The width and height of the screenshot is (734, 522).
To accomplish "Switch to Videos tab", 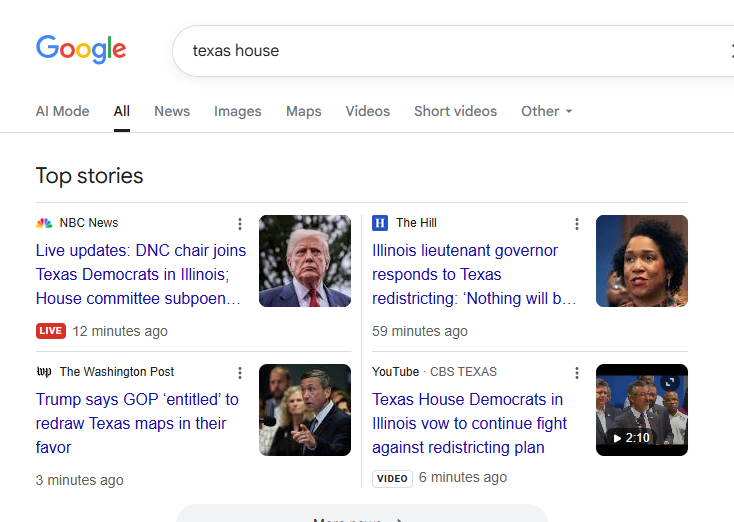I will (367, 111).
